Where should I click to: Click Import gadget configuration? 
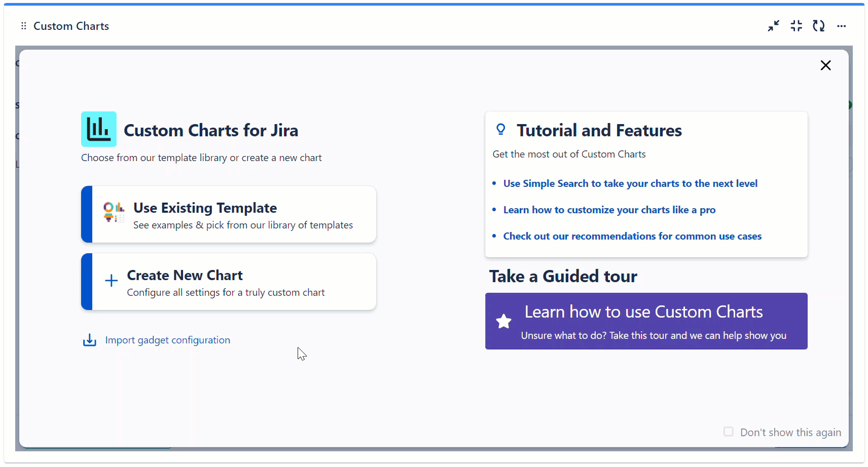[167, 340]
